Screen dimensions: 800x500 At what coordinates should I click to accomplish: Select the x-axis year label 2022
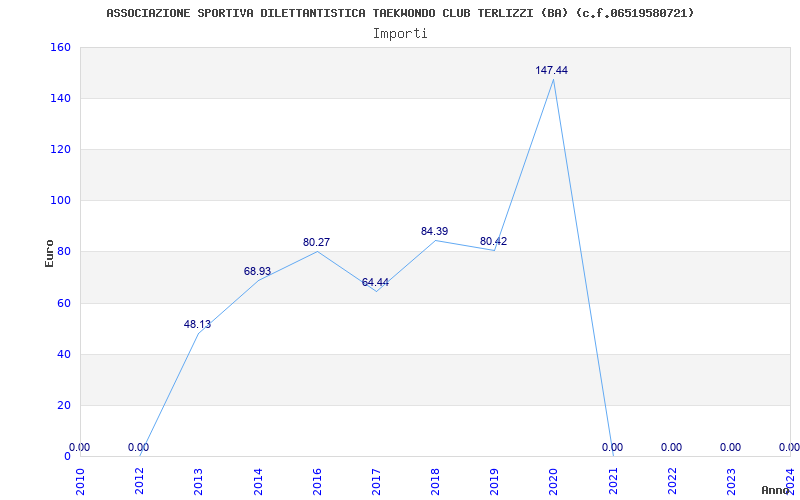[672, 481]
